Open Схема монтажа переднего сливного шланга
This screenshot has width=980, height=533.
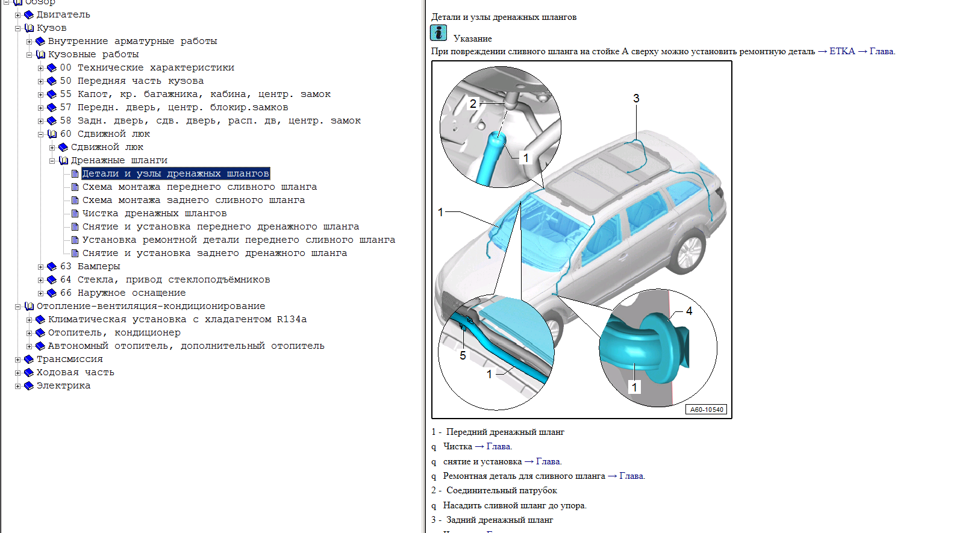tap(199, 187)
